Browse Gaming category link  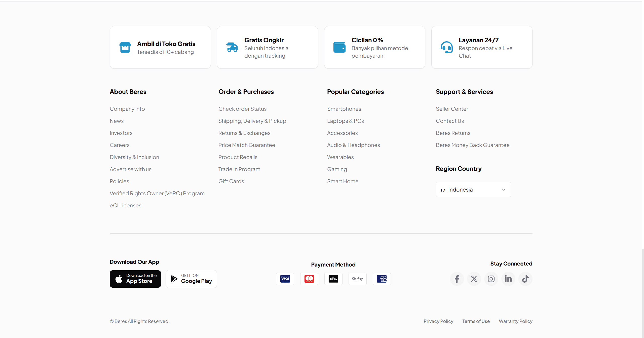coord(337,169)
